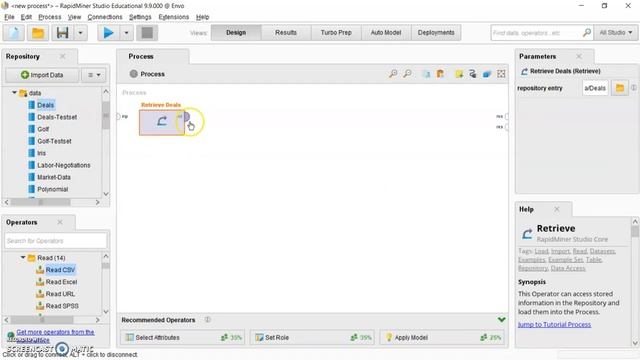
Task: Click the blue auto-arrange operators icon
Action: 487,74
